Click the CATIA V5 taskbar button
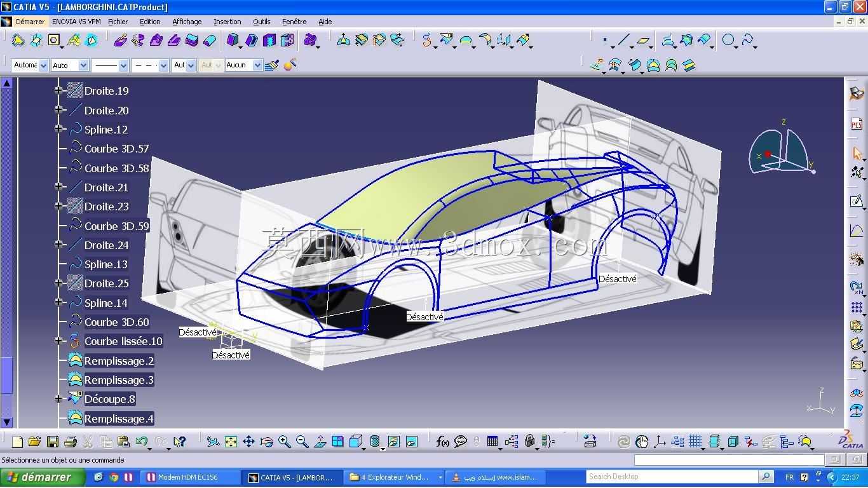Viewport: 868px width, 488px height. 292,477
